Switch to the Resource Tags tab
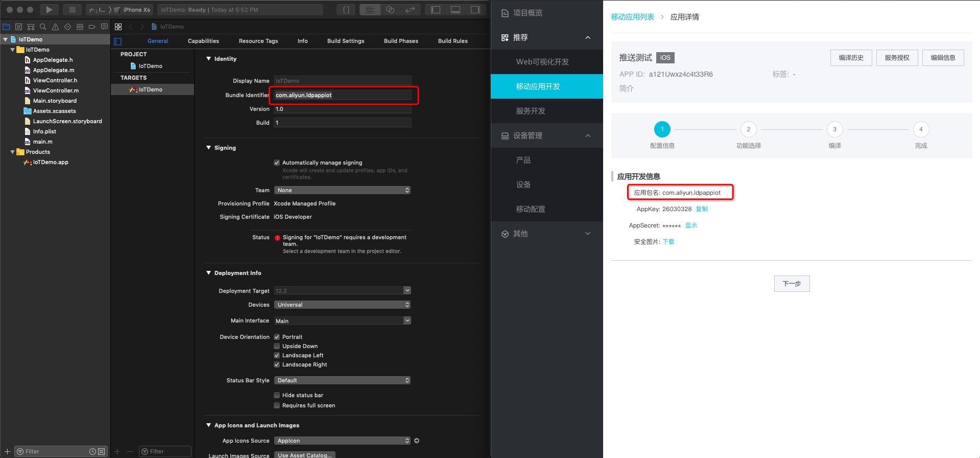 tap(258, 41)
